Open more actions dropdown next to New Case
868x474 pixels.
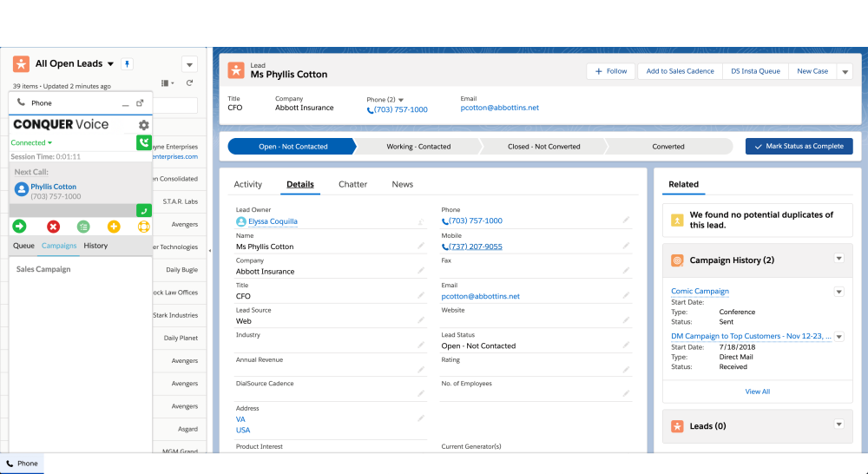pyautogui.click(x=845, y=71)
